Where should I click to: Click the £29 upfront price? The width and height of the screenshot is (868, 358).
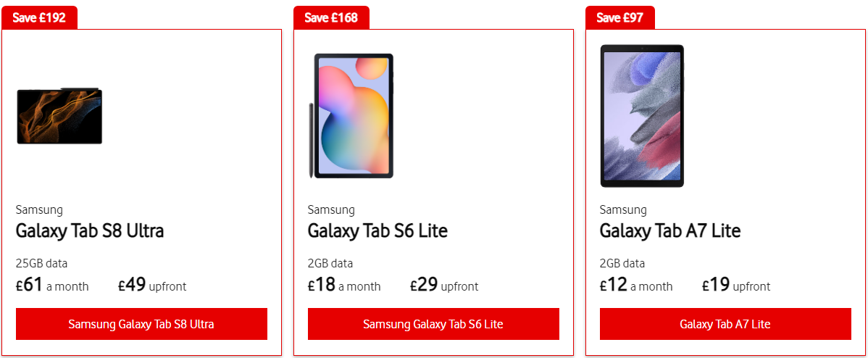[444, 285]
